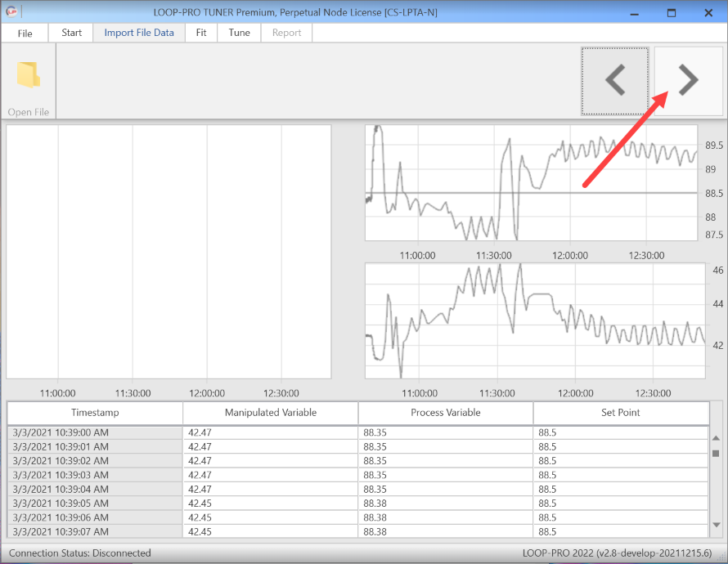Click table scrollbar down arrow
The height and width of the screenshot is (564, 728).
coord(716,525)
